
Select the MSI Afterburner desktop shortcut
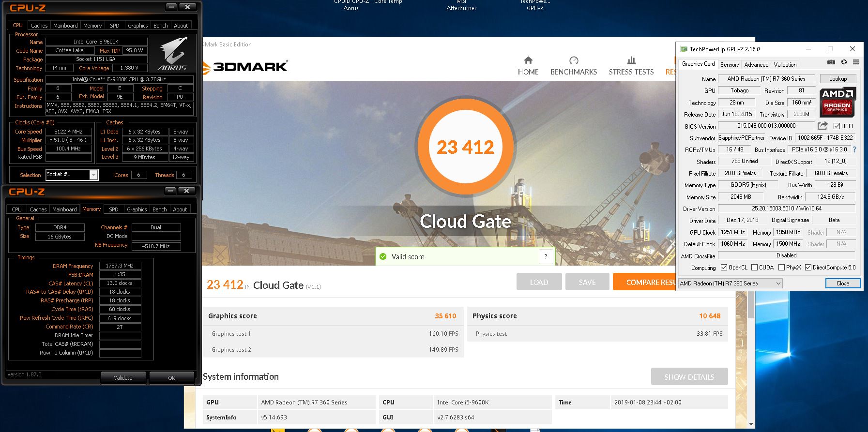coord(461,5)
